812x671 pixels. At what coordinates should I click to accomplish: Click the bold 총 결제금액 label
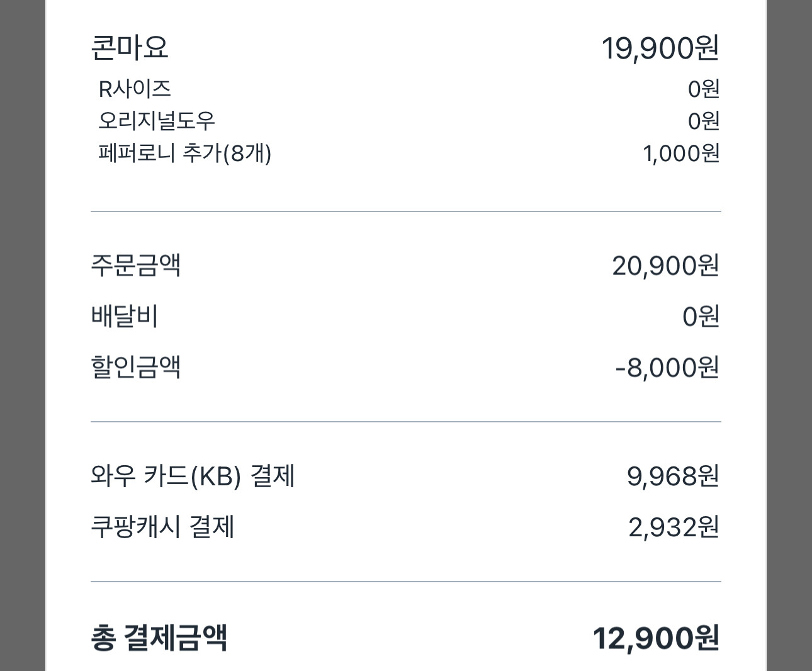(159, 638)
